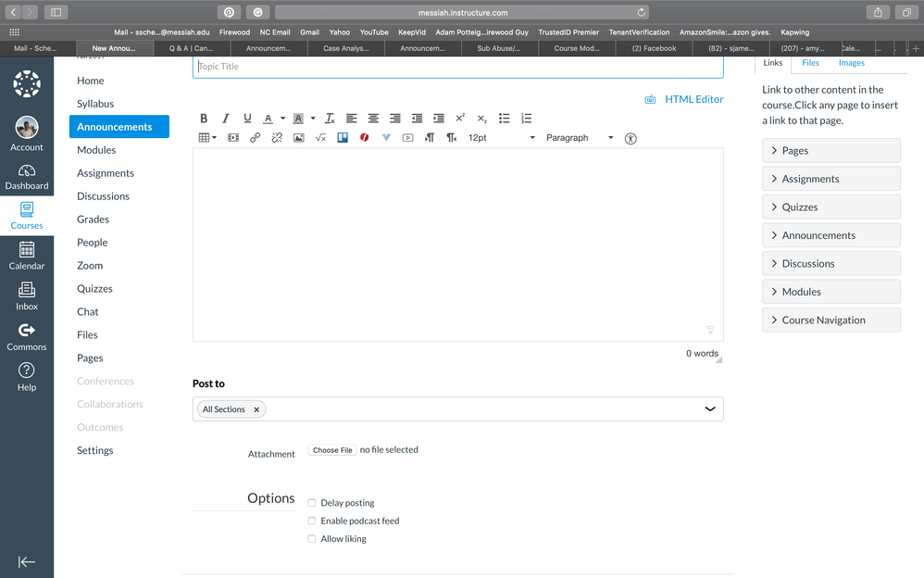The width and height of the screenshot is (924, 578).
Task: Open the Canvas Inbox
Action: 27,295
